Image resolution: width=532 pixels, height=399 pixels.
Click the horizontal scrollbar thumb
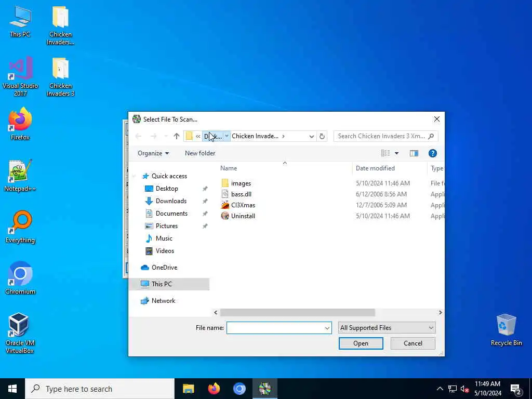[x=298, y=312]
